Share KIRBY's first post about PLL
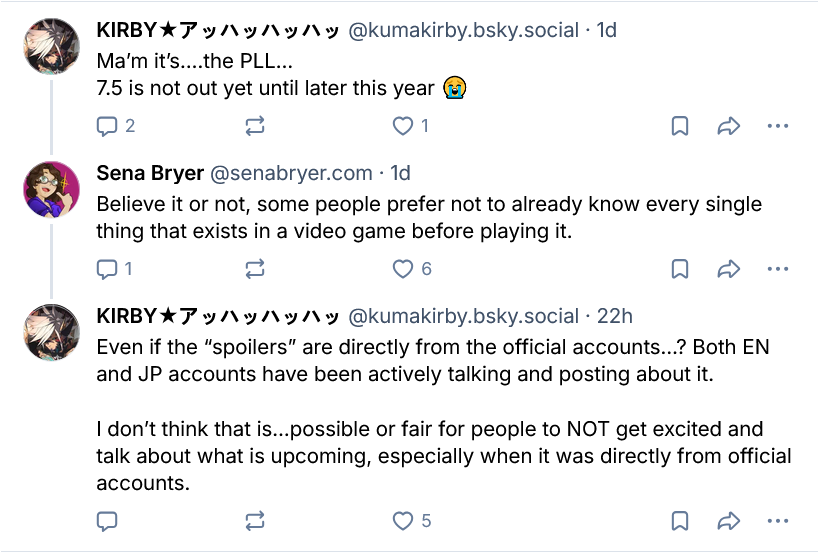This screenshot has width=818, height=557. pos(728,126)
